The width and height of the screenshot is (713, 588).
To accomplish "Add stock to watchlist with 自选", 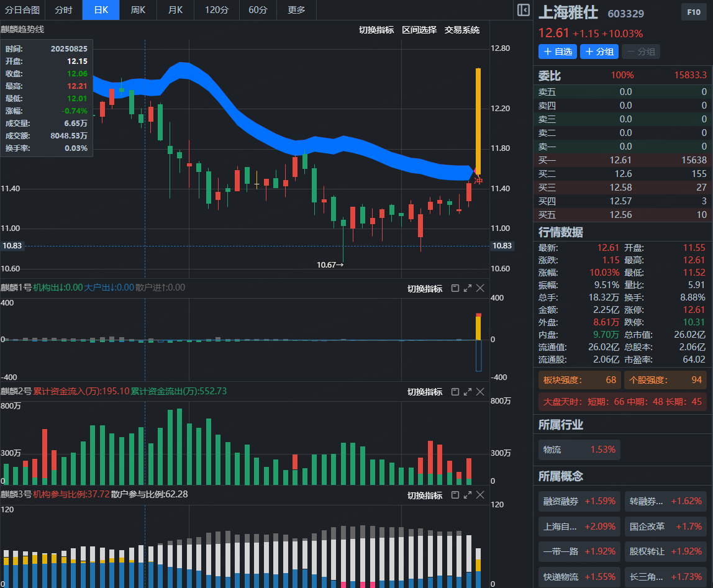I will [x=558, y=52].
